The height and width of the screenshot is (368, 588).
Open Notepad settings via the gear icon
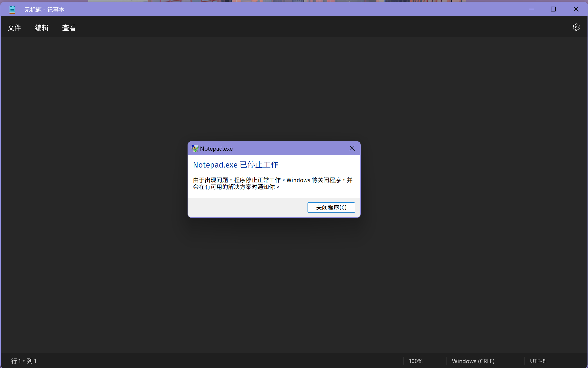pos(576,27)
